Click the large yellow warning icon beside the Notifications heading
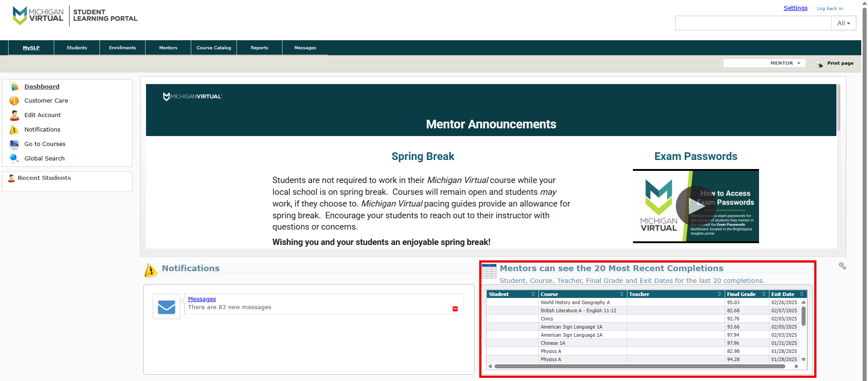The height and width of the screenshot is (381, 868). pos(151,270)
